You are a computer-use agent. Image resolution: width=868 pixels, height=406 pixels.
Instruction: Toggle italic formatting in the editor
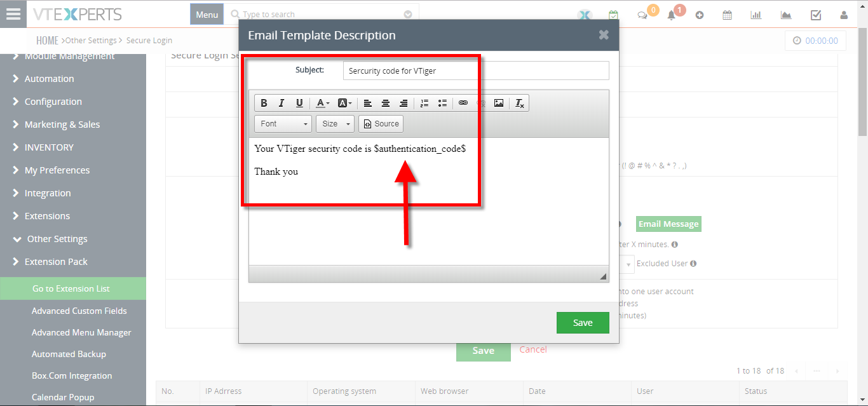(x=281, y=103)
